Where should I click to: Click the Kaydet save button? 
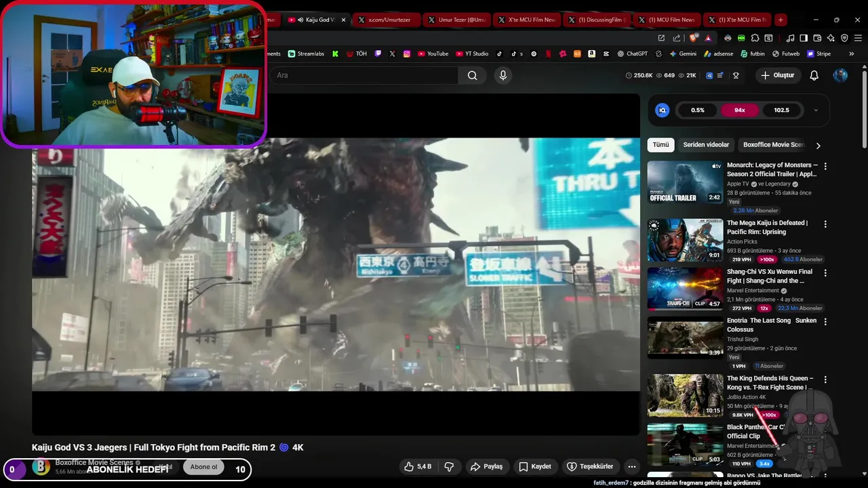pyautogui.click(x=535, y=466)
